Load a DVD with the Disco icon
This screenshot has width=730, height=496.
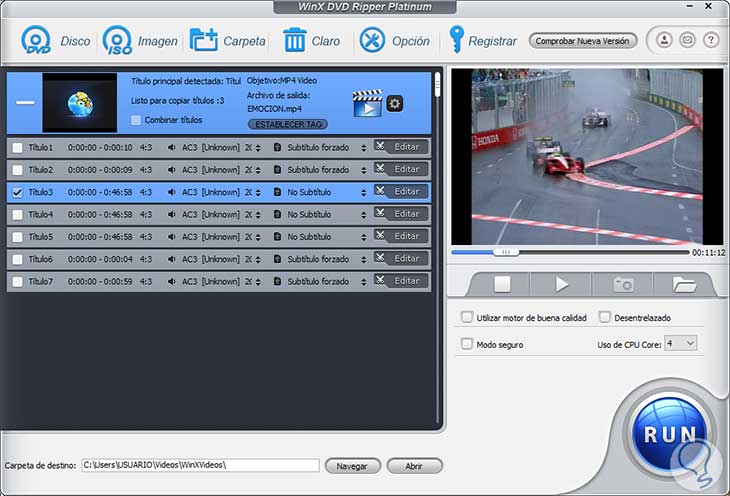point(36,40)
